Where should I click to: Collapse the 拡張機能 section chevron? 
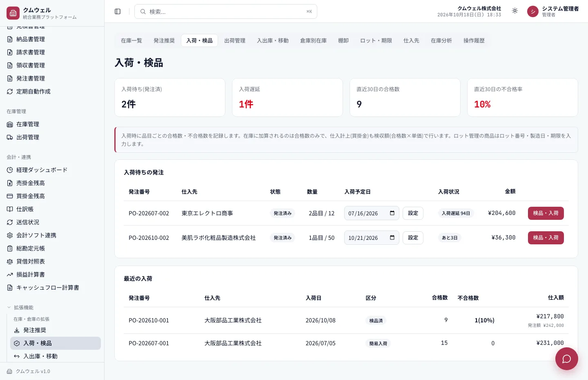9,307
